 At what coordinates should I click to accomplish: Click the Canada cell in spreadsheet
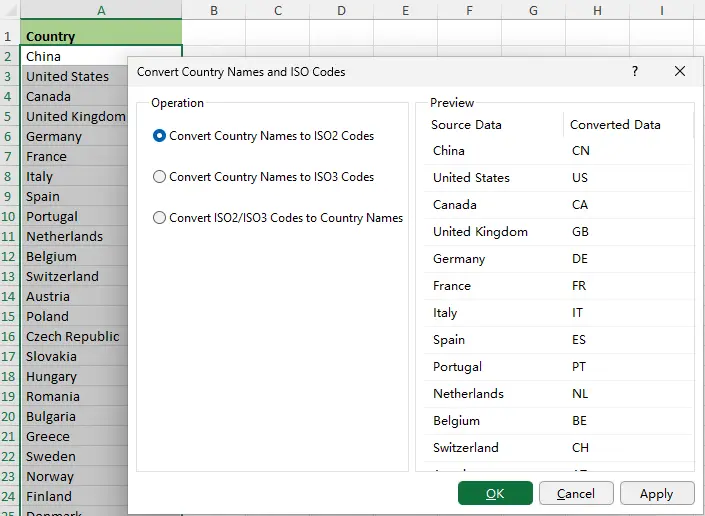pos(74,96)
